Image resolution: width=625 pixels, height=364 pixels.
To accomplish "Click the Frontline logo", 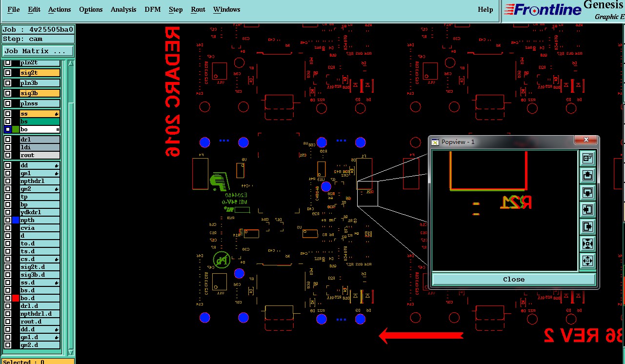I will [543, 10].
